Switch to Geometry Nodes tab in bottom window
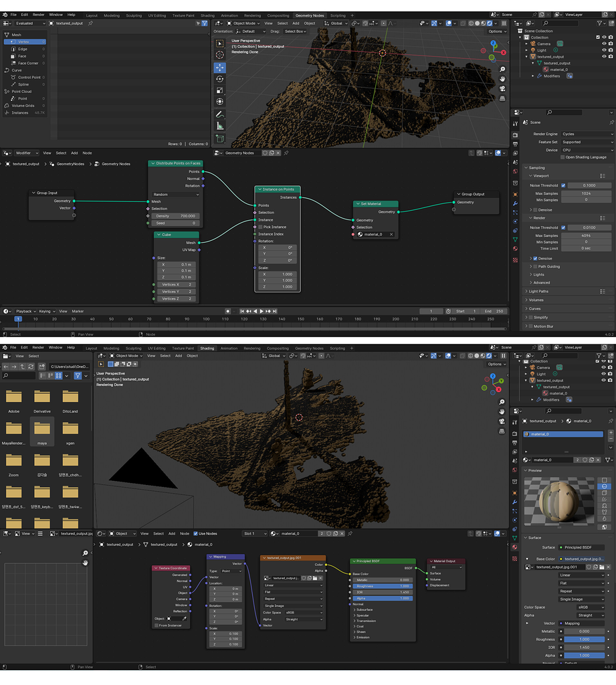 (309, 349)
